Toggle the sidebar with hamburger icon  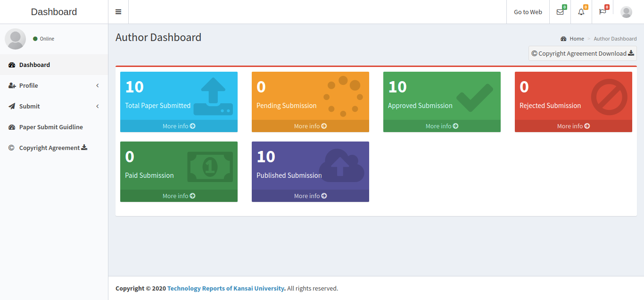tap(118, 12)
